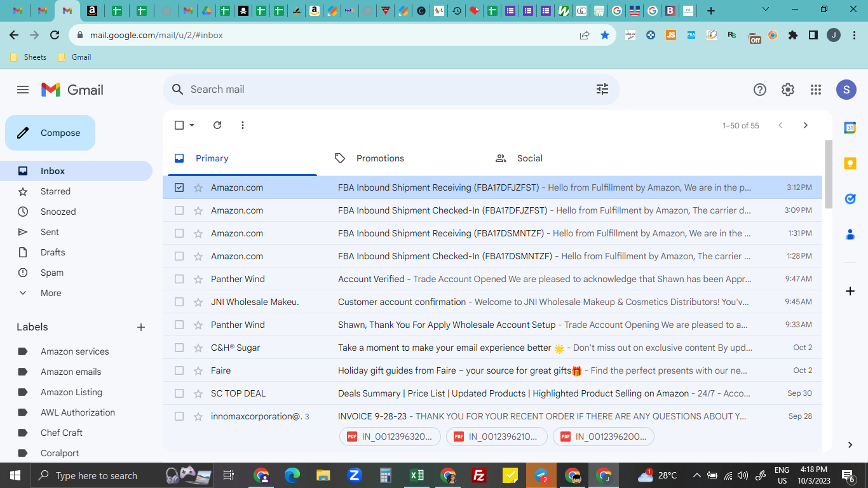Viewport: 868px width, 488px height.
Task: Open the Amazon services label
Action: 76,351
